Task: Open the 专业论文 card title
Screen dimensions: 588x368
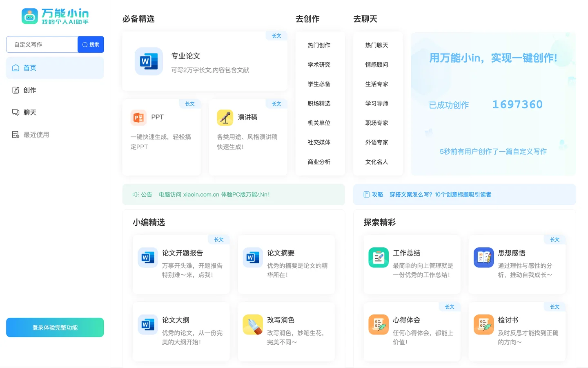Action: 185,56
